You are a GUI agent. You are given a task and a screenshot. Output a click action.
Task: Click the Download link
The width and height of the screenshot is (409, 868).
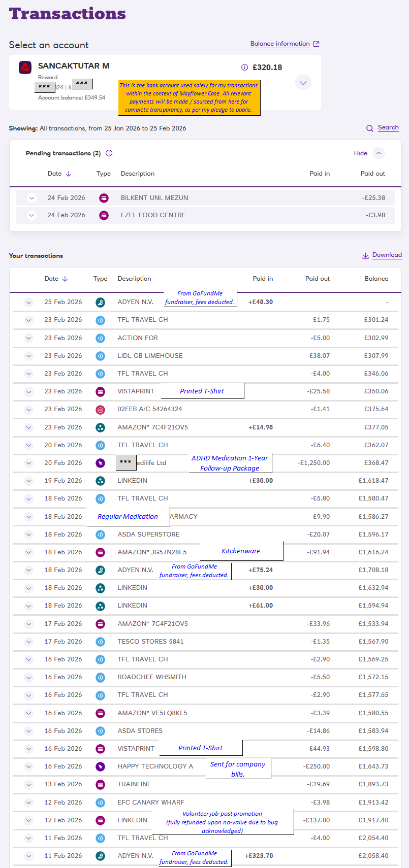pos(387,255)
